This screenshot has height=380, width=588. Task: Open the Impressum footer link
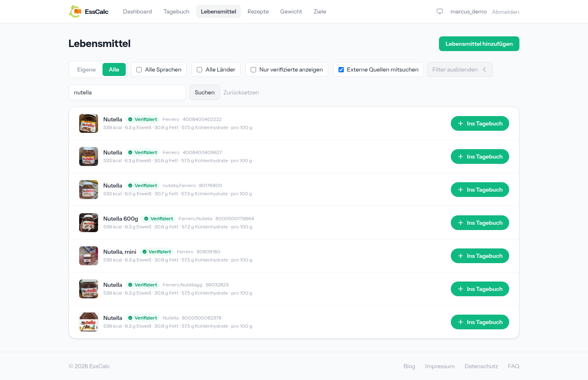pos(440,366)
